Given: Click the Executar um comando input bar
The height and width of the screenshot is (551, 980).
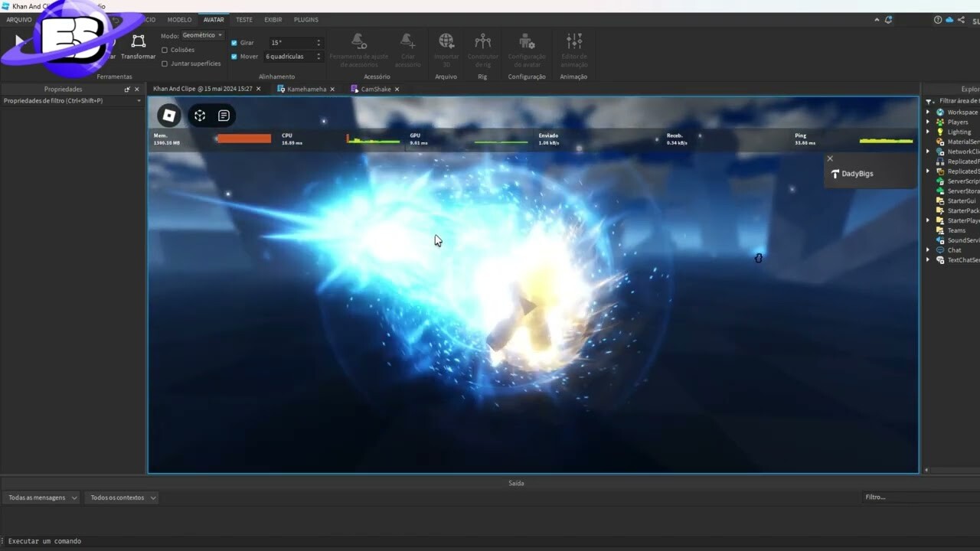Looking at the screenshot, I should point(46,540).
